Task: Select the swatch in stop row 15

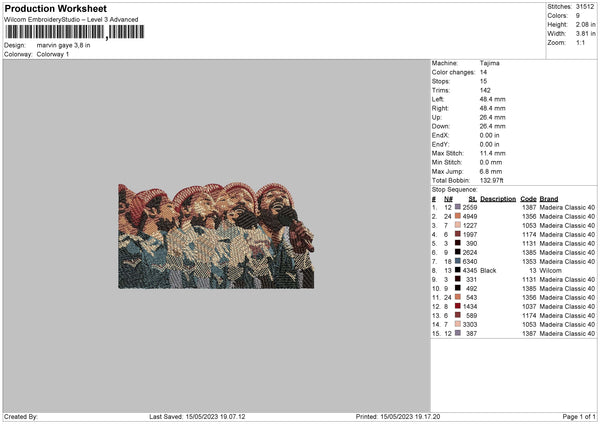Action: coord(458,333)
